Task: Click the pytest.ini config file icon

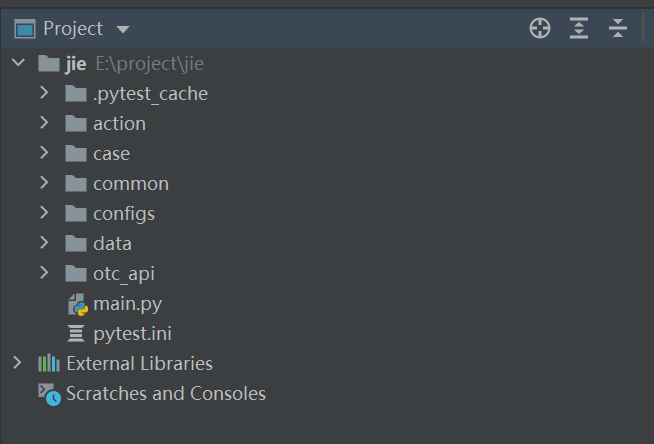Action: point(77,334)
